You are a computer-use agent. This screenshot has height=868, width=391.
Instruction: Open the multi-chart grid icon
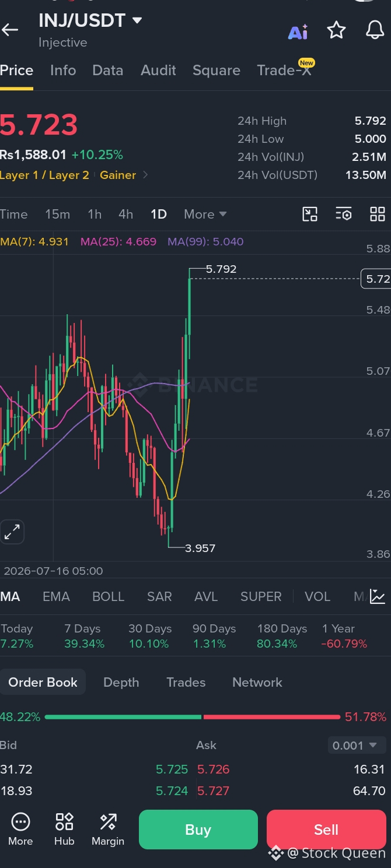[x=378, y=214]
